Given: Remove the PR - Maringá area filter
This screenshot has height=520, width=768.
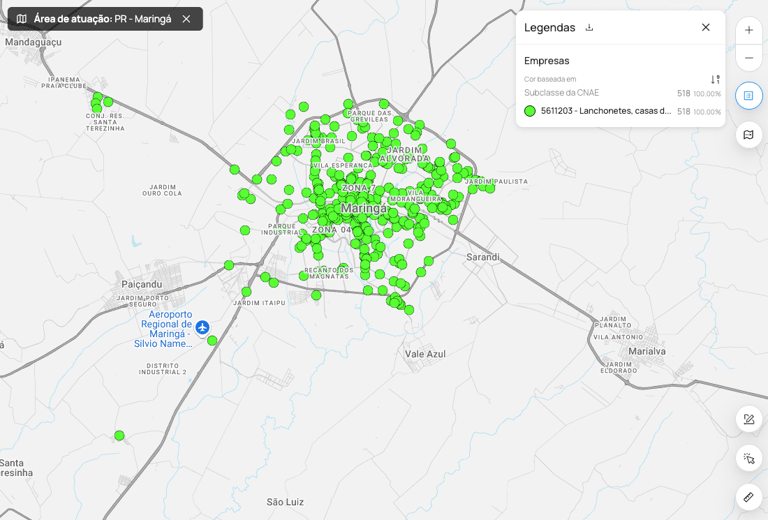Looking at the screenshot, I should pyautogui.click(x=186, y=19).
